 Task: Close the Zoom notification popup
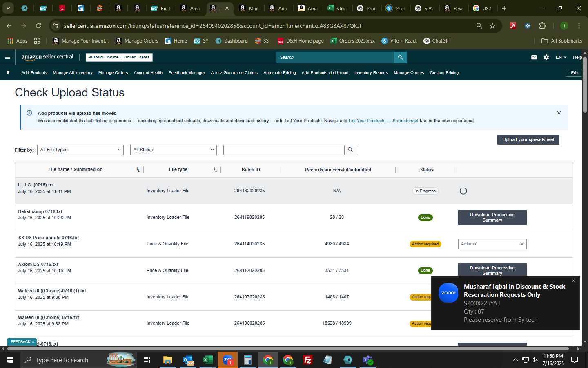[x=573, y=281]
